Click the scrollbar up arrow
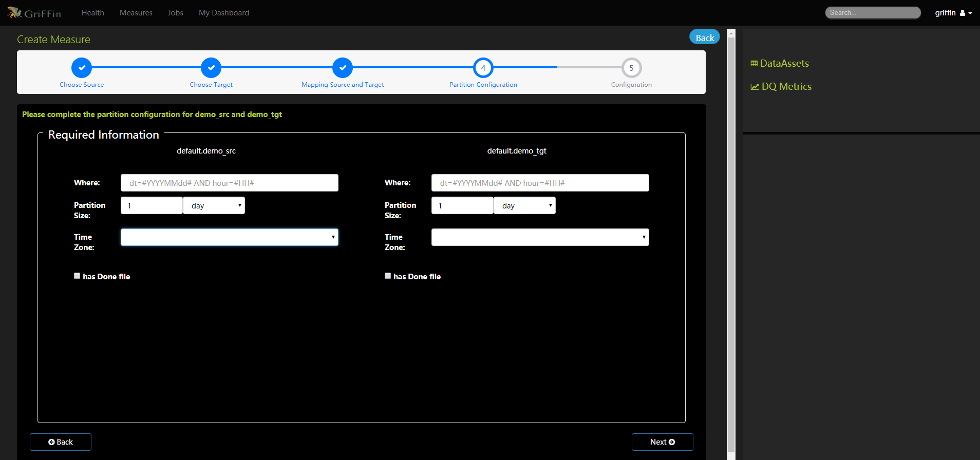 click(x=731, y=33)
